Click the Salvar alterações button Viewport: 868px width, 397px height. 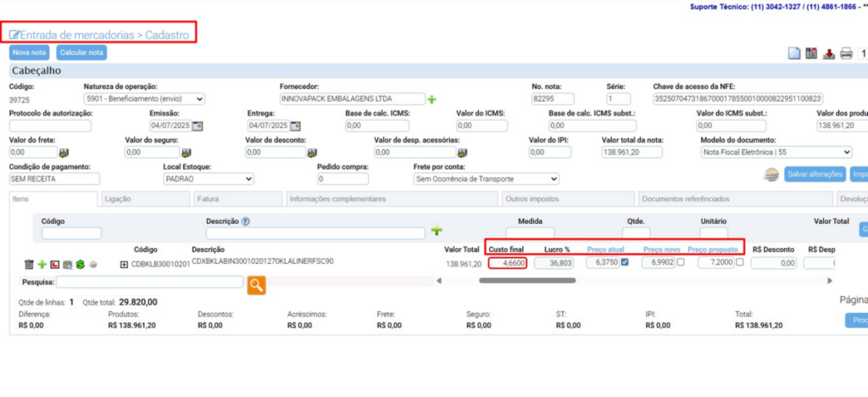(x=815, y=174)
